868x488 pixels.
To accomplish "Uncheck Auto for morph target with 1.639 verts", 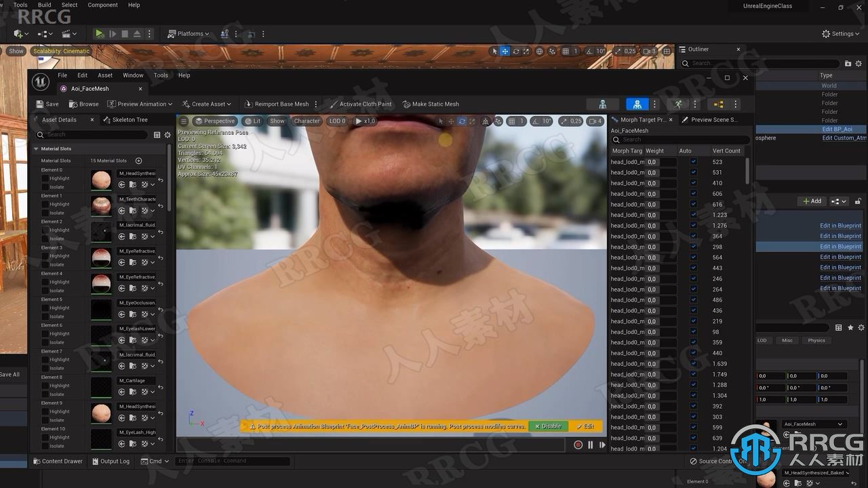I will click(693, 364).
